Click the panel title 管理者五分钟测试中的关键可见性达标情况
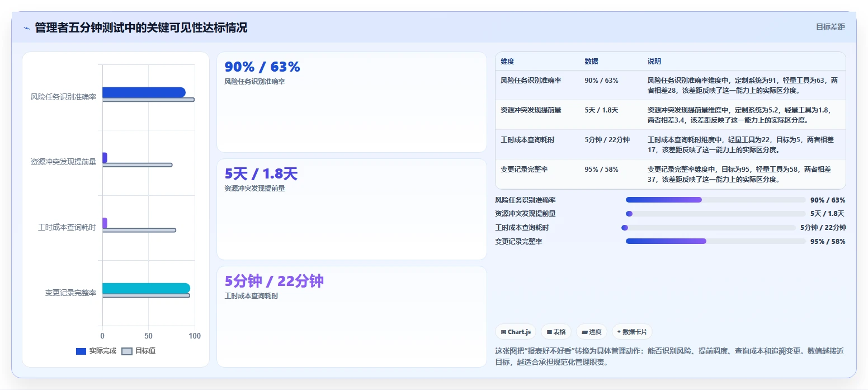Image resolution: width=868 pixels, height=390 pixels. click(x=141, y=28)
